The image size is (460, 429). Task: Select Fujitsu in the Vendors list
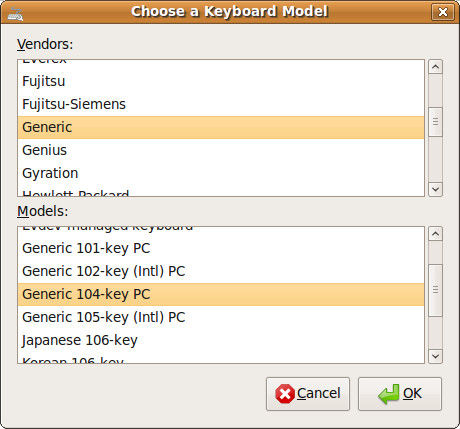pyautogui.click(x=221, y=81)
